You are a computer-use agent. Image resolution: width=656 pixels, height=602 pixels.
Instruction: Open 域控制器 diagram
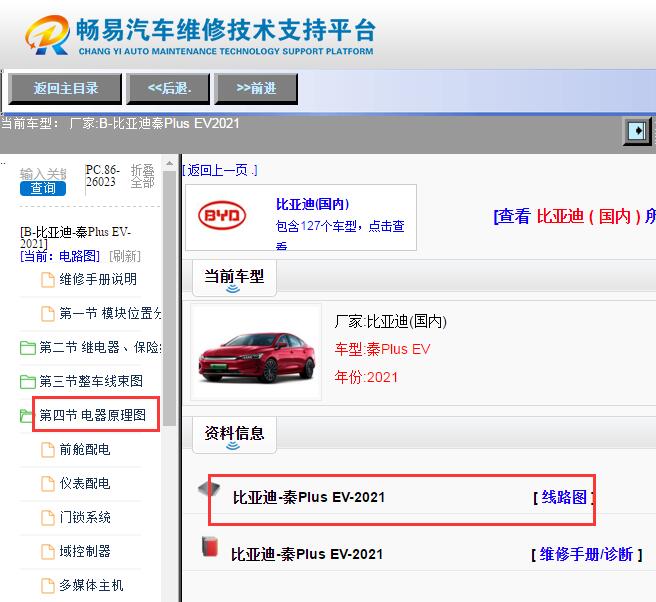point(85,551)
